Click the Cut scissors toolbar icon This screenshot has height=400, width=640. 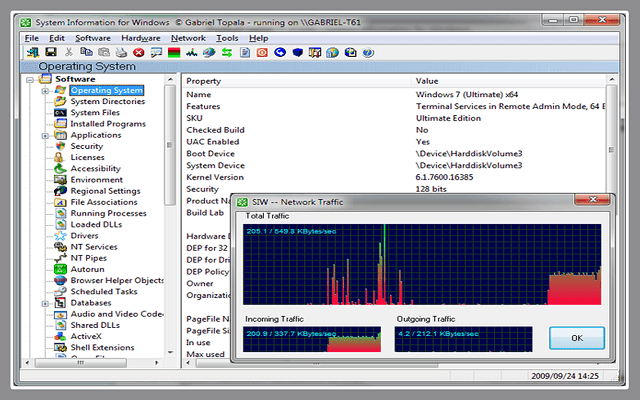click(x=69, y=52)
